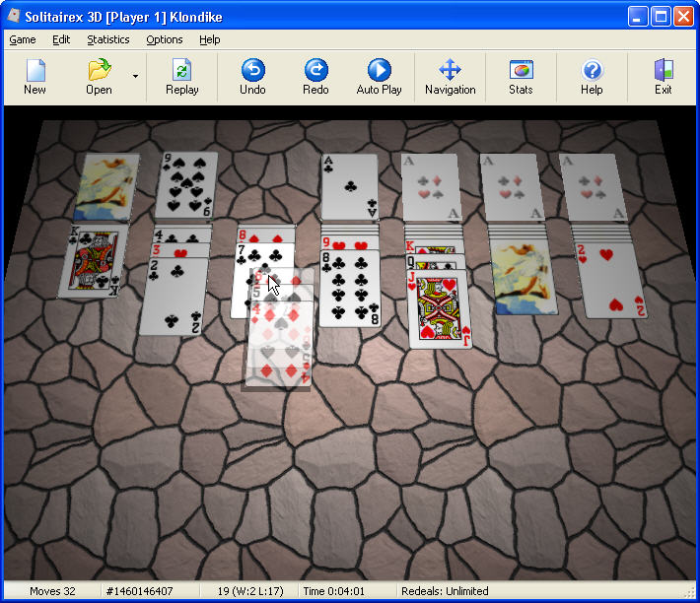Open the Navigation tool

(450, 77)
